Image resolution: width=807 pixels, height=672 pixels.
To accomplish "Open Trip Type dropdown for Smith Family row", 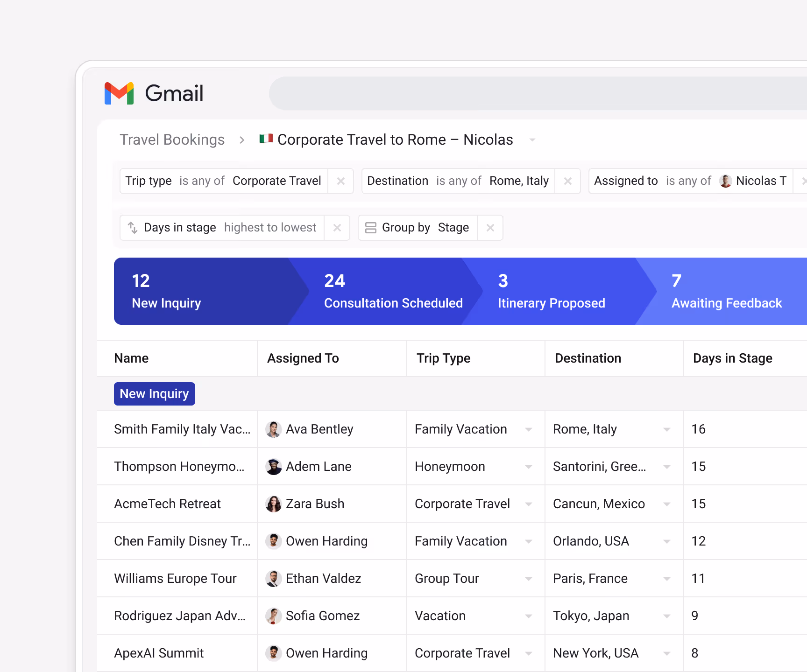I will [529, 430].
